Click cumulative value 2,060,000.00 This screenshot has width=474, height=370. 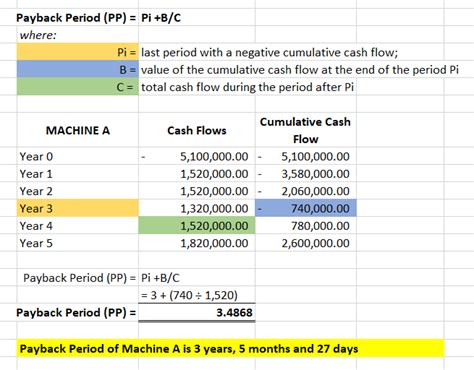tap(306, 191)
